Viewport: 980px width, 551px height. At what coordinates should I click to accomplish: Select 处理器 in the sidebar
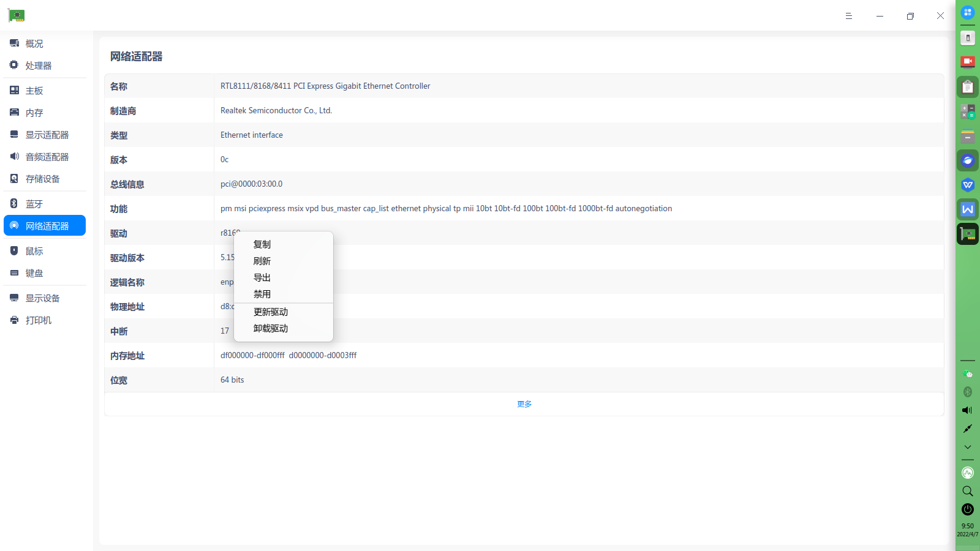45,66
